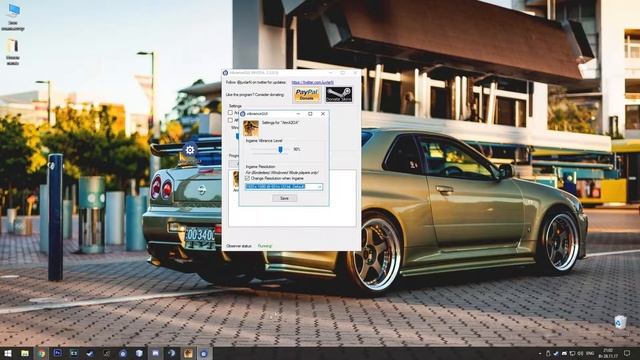Toggle first Settings checkbox in main window
Viewport: 640px width, 360px height.
(x=230, y=113)
